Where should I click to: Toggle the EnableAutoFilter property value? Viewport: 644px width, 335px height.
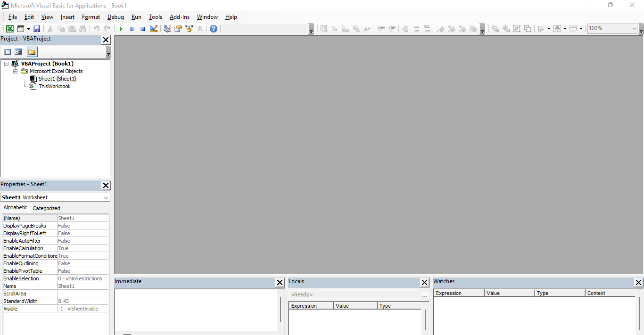click(x=83, y=240)
